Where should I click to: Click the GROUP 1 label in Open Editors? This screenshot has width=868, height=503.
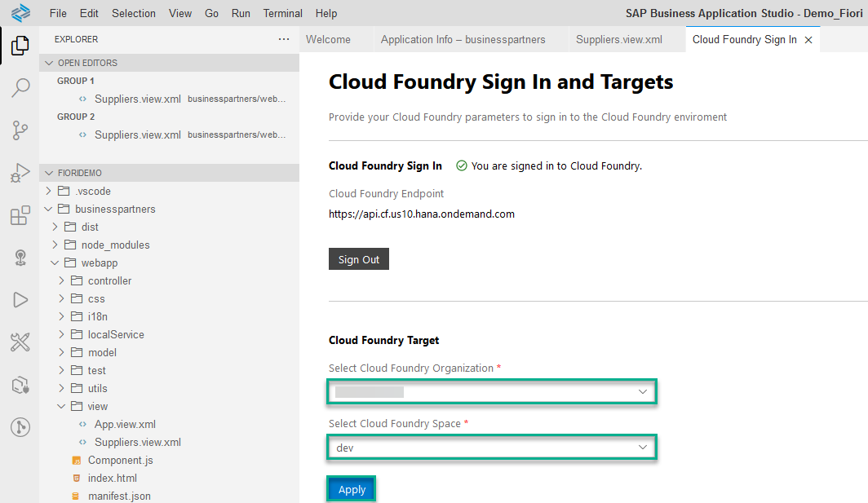(x=76, y=81)
